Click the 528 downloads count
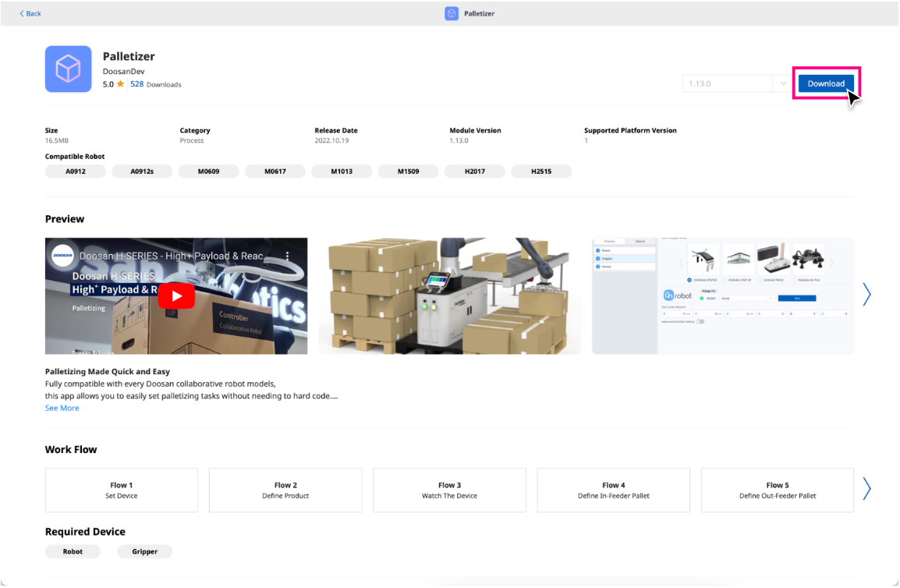 click(136, 84)
